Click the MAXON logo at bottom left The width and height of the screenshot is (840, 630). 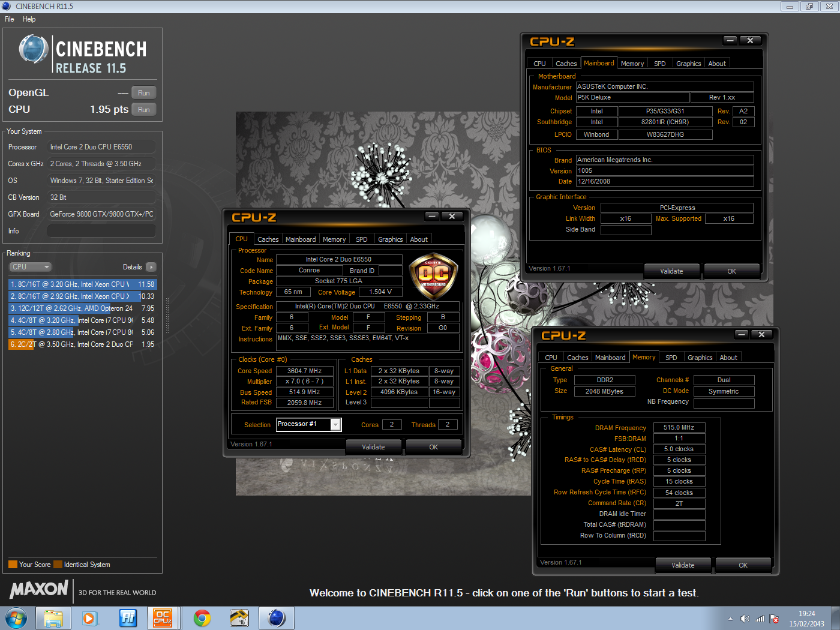39,589
